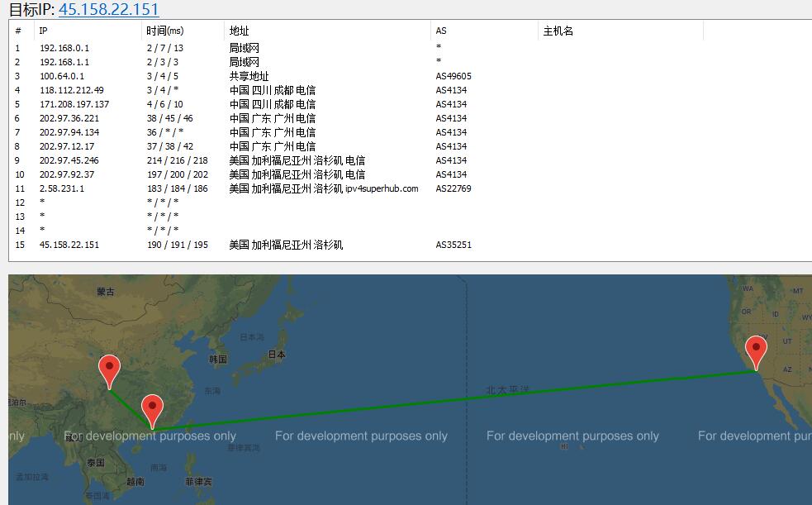Click the Guangzhou map pin
The width and height of the screenshot is (812, 505).
pos(152,411)
